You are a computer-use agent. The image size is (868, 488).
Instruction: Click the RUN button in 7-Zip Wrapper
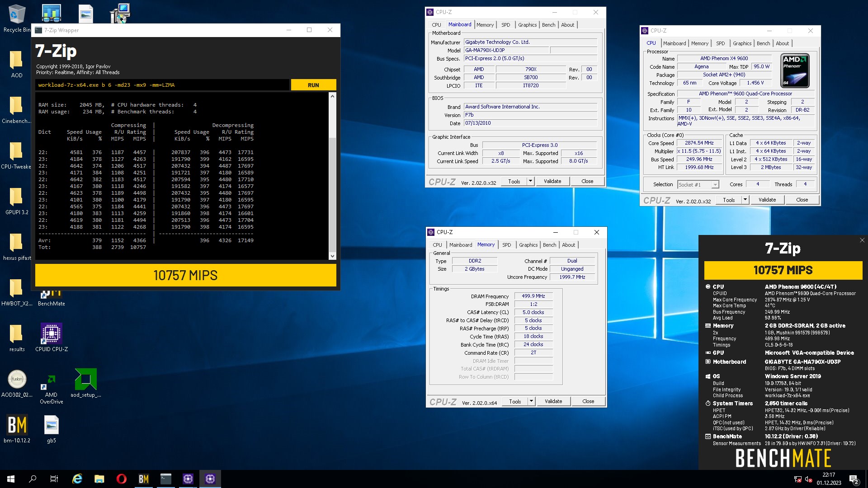click(313, 85)
